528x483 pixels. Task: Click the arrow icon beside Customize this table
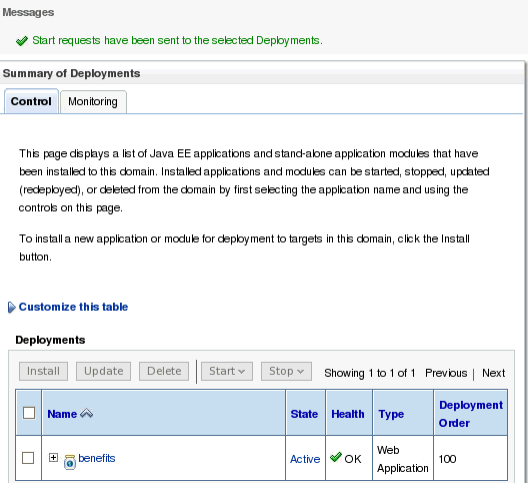(11, 307)
